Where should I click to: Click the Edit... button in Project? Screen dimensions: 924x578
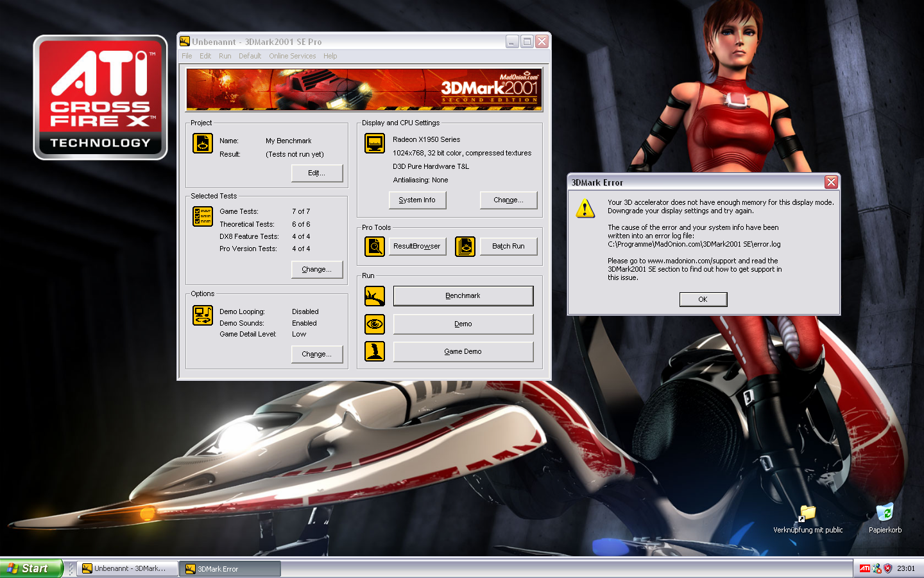coord(317,173)
